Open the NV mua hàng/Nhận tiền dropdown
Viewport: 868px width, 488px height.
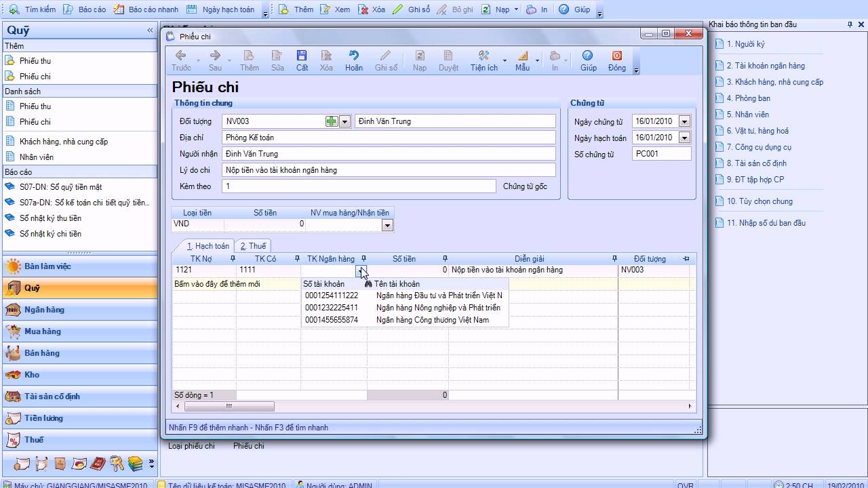[387, 225]
